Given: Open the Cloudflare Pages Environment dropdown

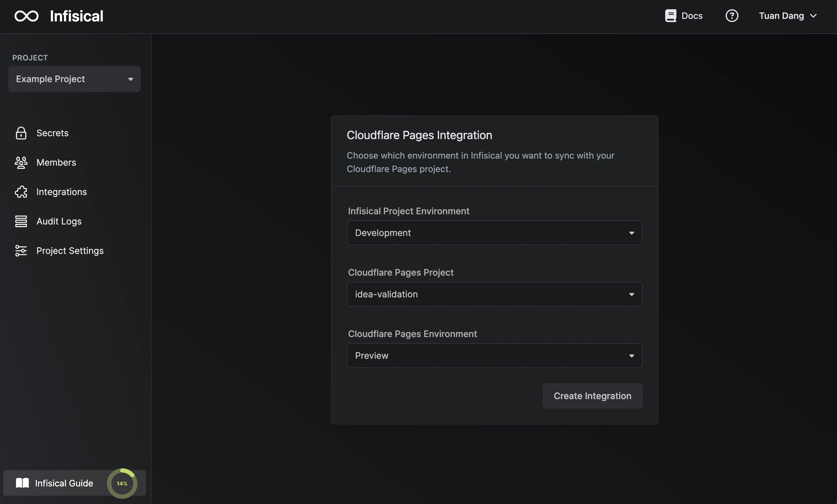Looking at the screenshot, I should 494,356.
